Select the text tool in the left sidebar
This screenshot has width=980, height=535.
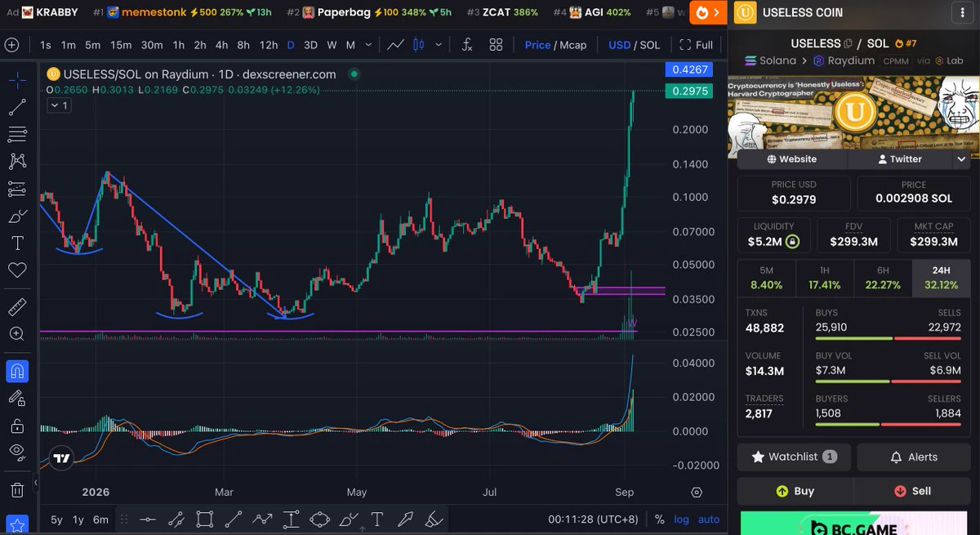[18, 243]
